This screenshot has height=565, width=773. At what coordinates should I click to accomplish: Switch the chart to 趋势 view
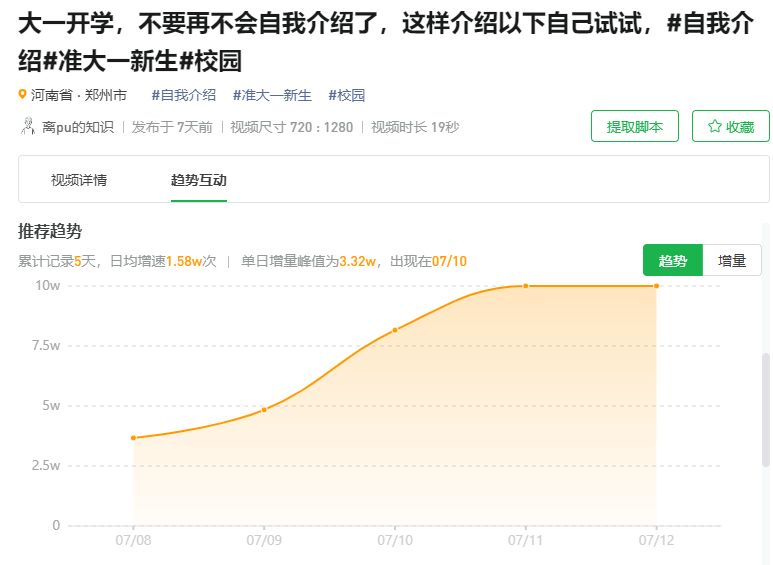pos(673,260)
